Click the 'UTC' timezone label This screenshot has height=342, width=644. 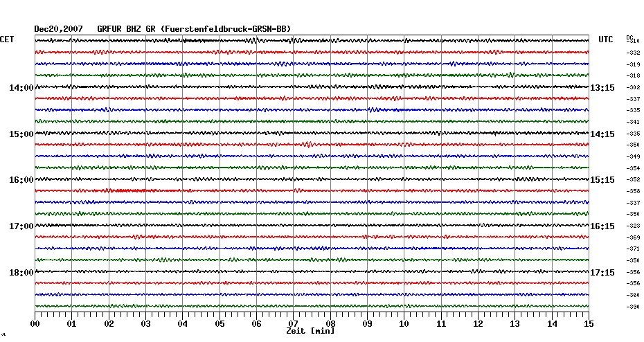click(606, 39)
